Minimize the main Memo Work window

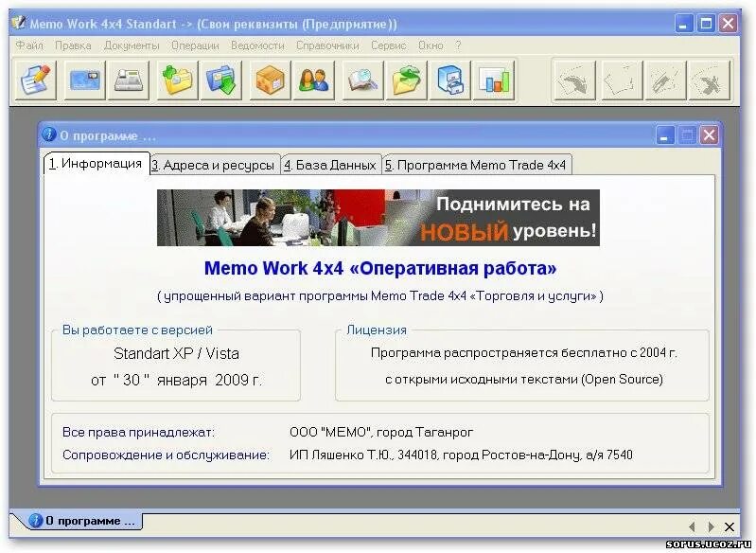tap(683, 23)
